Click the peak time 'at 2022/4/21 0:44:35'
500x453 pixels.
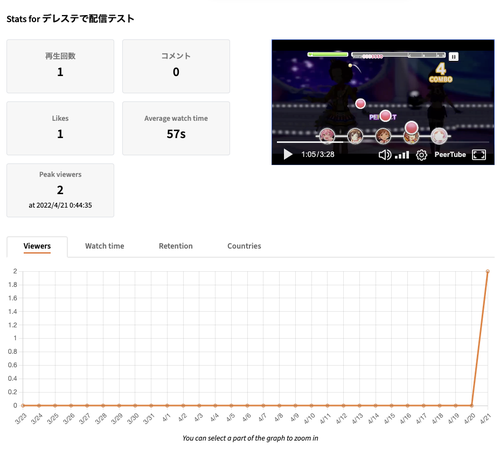coord(60,205)
